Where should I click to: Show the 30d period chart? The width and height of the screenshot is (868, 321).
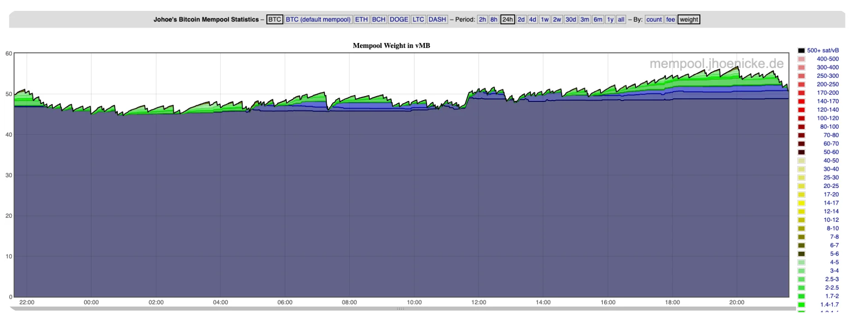571,19
